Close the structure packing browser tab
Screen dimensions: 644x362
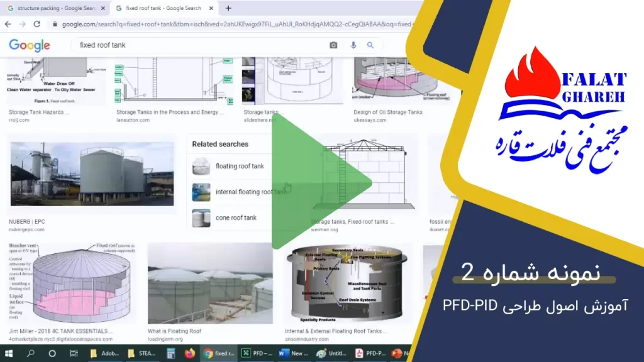tap(103, 8)
